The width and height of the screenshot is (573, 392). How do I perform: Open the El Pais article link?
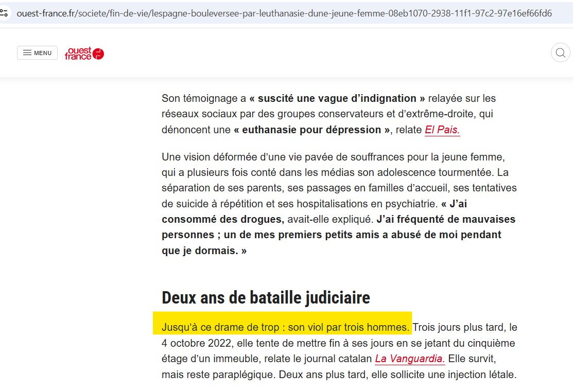tap(441, 130)
